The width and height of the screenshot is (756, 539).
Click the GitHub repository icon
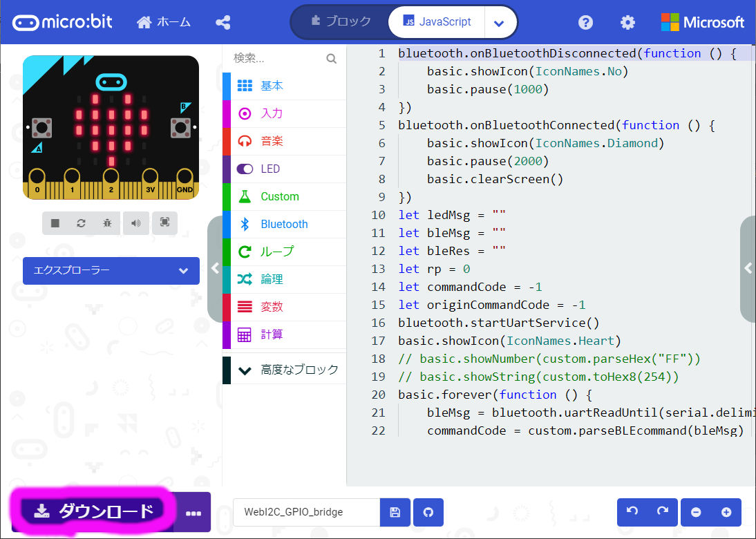coord(428,512)
